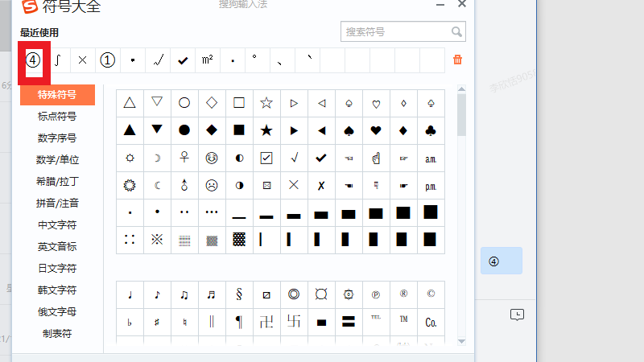Insert the section sign § symbol
This screenshot has width=644, height=362.
[239, 294]
